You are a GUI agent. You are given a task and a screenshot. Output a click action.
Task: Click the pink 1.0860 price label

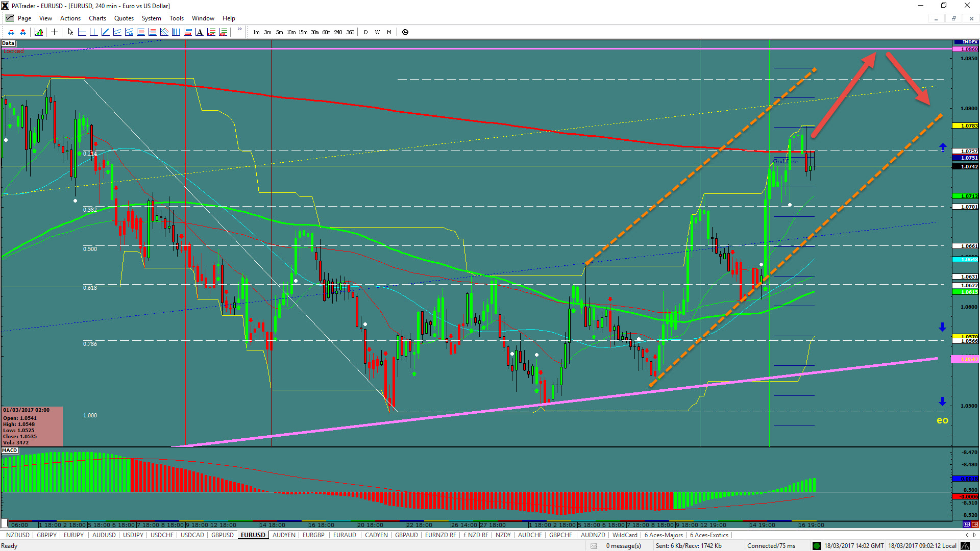(x=966, y=49)
